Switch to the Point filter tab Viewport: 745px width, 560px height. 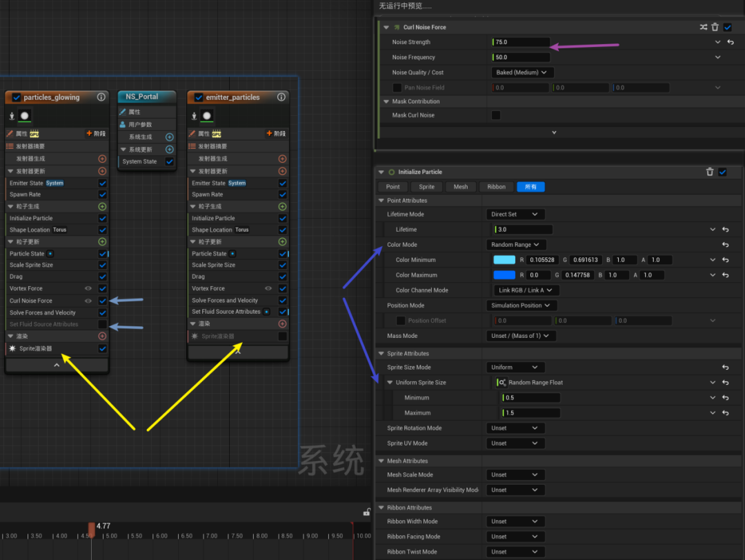tap(393, 187)
